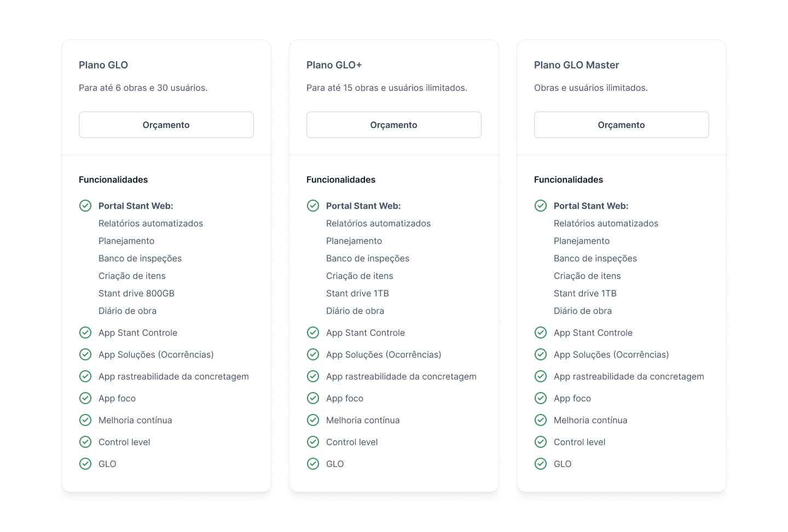788x532 pixels.
Task: Click check icon next to rastreabilidade da concretagem in GLO Master
Action: click(x=541, y=376)
